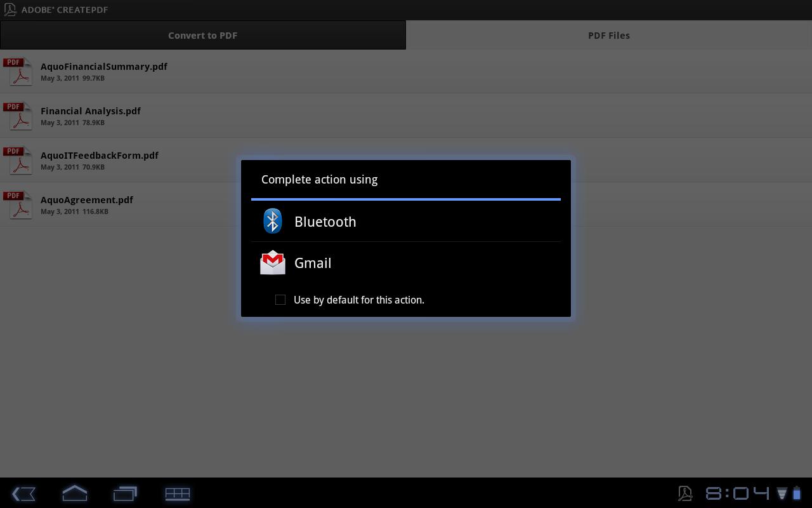812x508 pixels.
Task: Tap the Wi-Fi signal status icon
Action: [x=782, y=493]
